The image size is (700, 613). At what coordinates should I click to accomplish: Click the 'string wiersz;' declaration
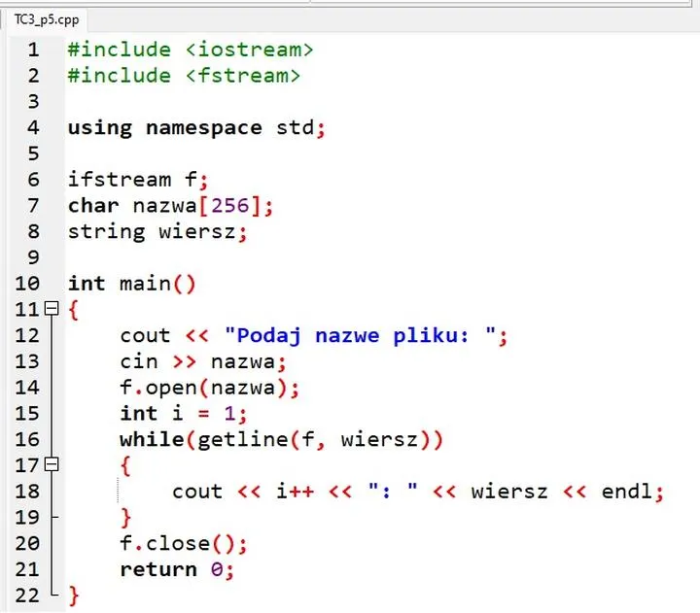click(x=157, y=232)
